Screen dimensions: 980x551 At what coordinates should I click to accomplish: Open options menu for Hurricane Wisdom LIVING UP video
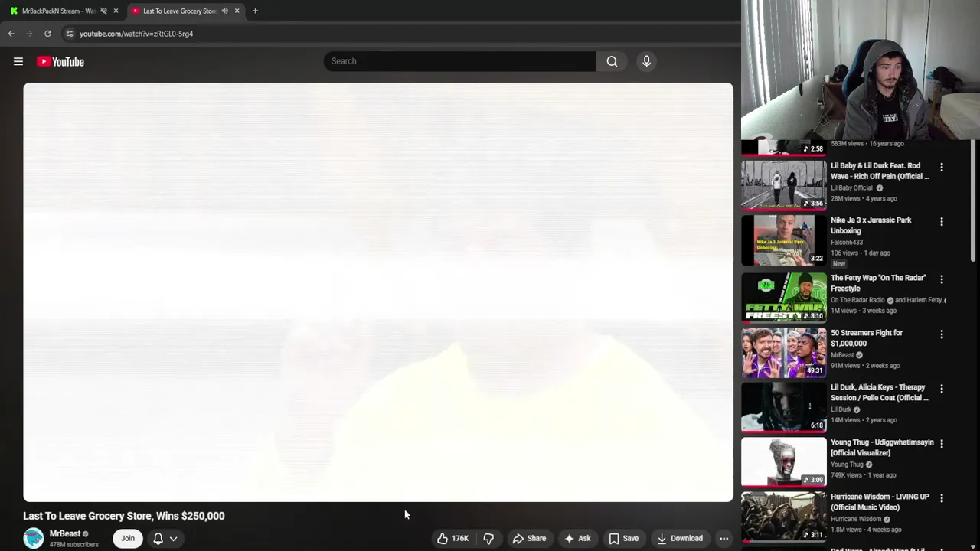pyautogui.click(x=942, y=498)
